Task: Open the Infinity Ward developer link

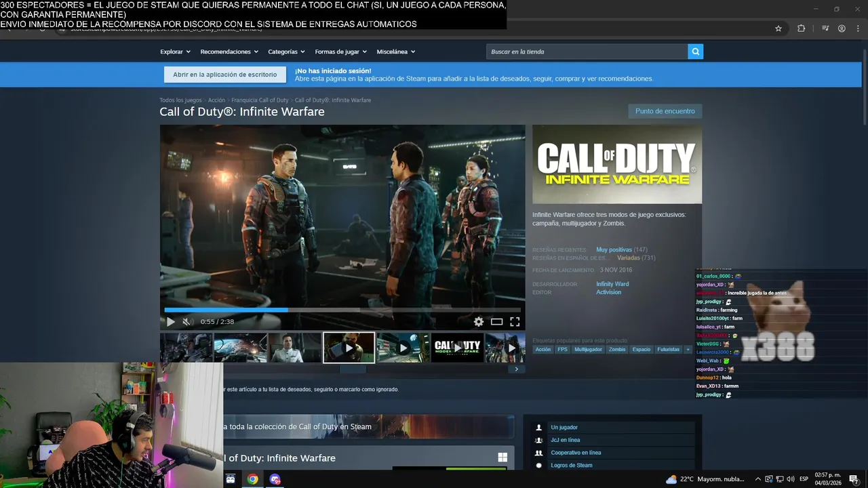Action: coord(612,284)
